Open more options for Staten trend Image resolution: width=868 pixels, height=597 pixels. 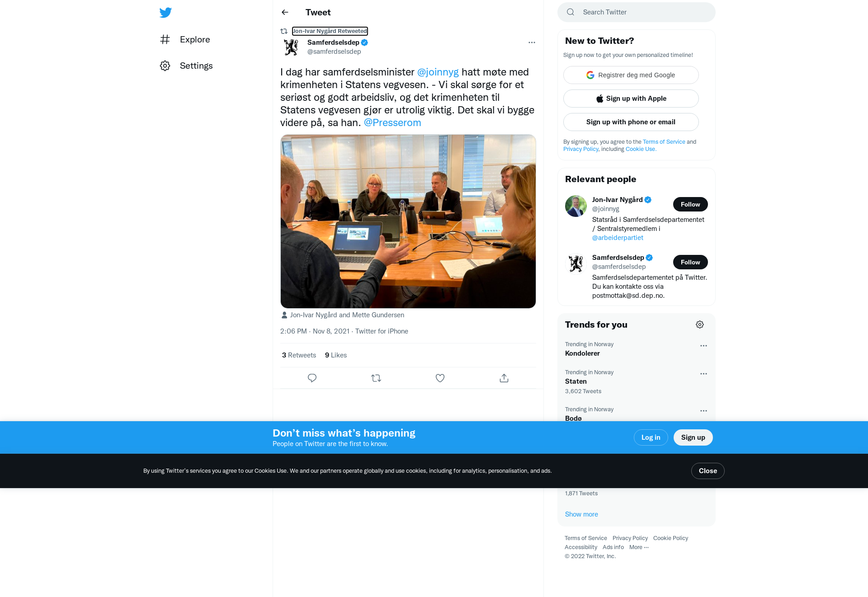(x=703, y=374)
